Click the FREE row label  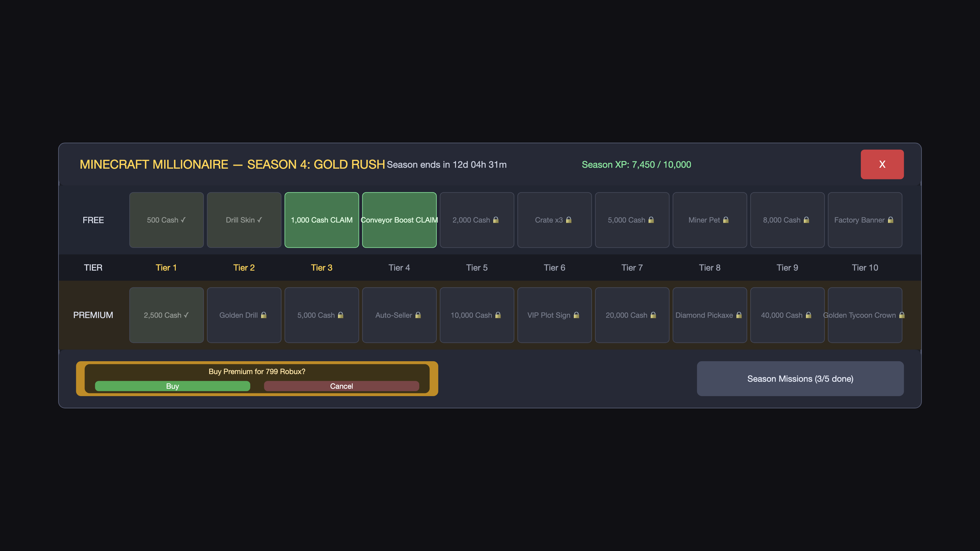click(x=93, y=220)
